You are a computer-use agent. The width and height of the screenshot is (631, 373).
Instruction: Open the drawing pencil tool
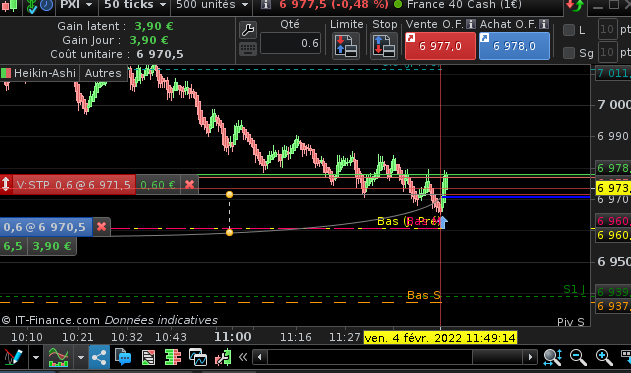pyautogui.click(x=13, y=357)
